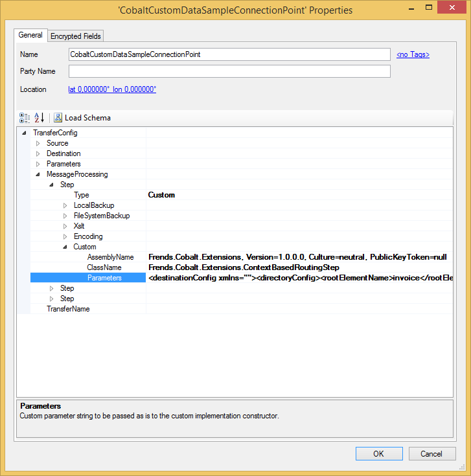Click the Custom type value
This screenshot has width=471, height=476.
coord(161,195)
